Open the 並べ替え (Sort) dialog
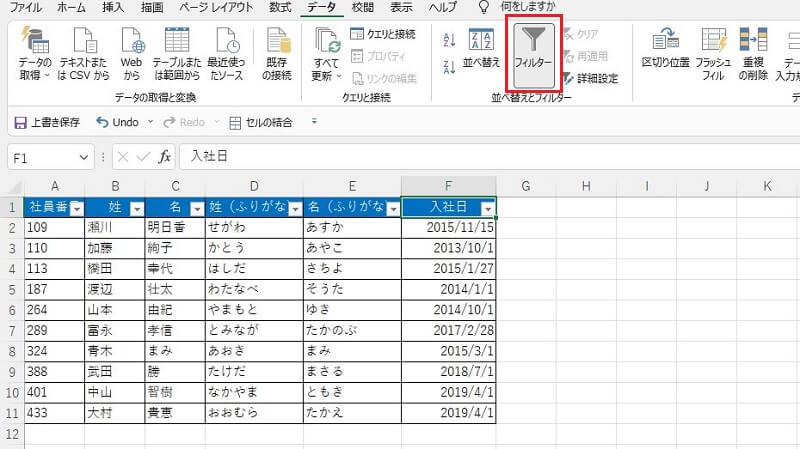Screen dimensions: 800x449 (x=481, y=48)
